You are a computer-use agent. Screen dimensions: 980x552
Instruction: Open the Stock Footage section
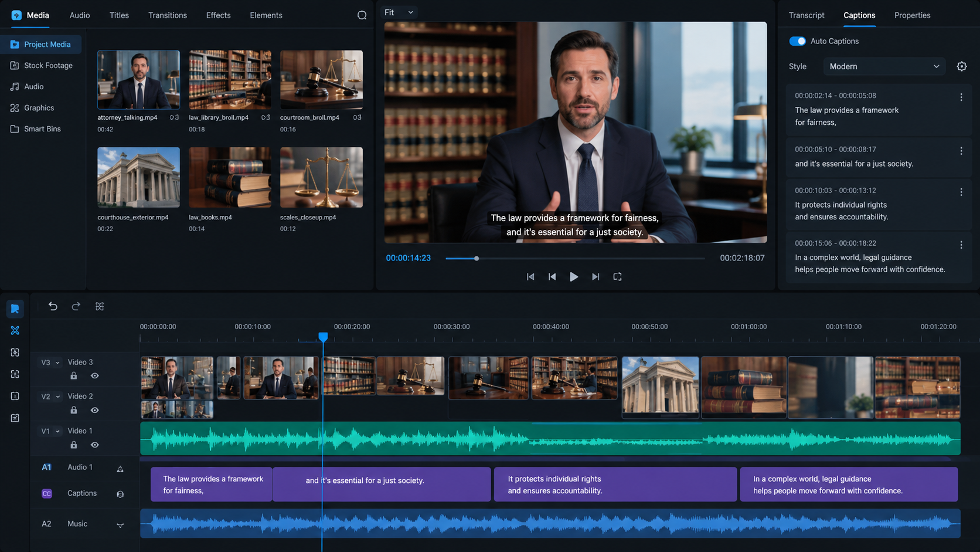pos(41,66)
